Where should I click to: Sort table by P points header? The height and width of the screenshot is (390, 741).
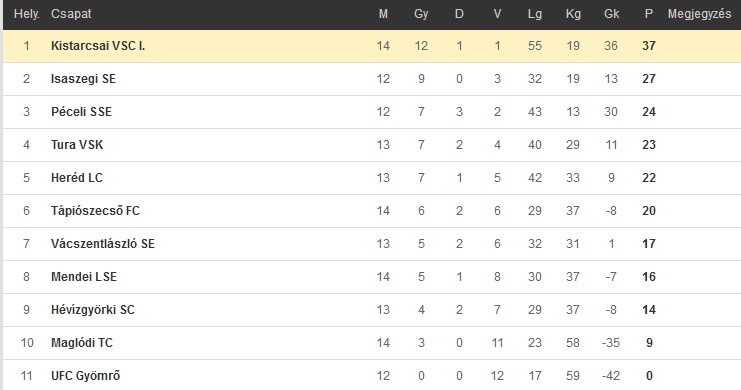click(x=649, y=14)
